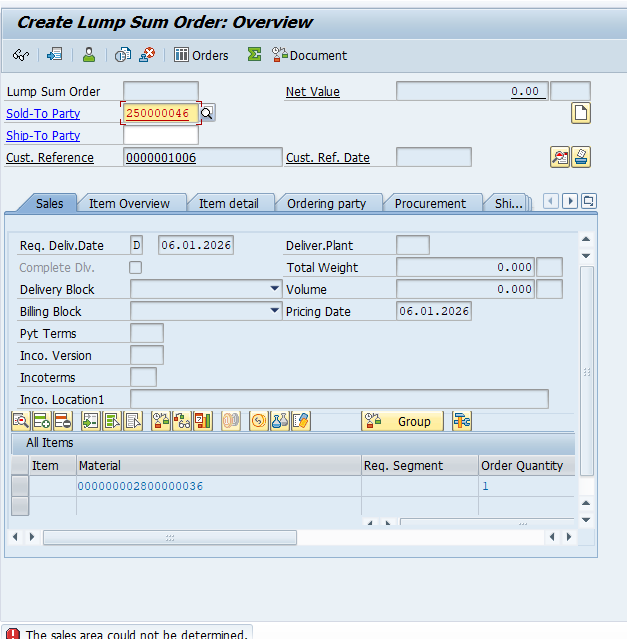Click the Sold-To Party link label
The image size is (627, 639).
click(x=43, y=114)
